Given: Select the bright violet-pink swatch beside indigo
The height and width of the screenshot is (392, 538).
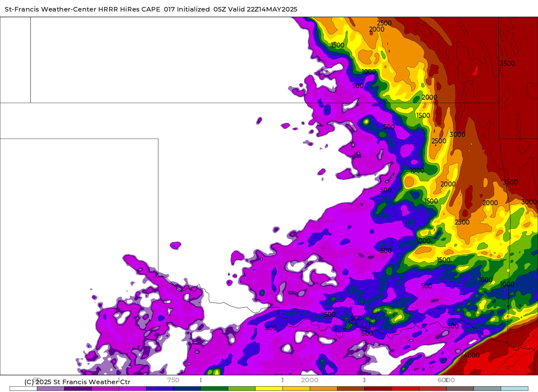Looking at the screenshot, I should tap(133, 389).
